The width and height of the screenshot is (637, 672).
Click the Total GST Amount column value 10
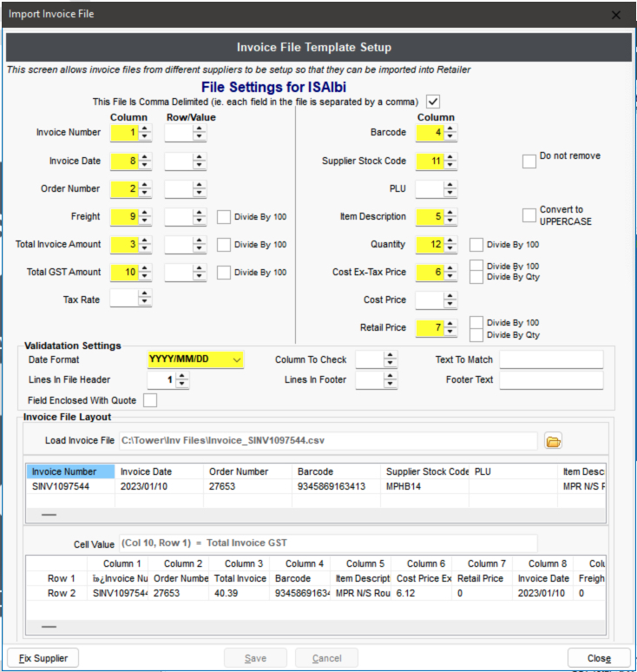tap(125, 273)
